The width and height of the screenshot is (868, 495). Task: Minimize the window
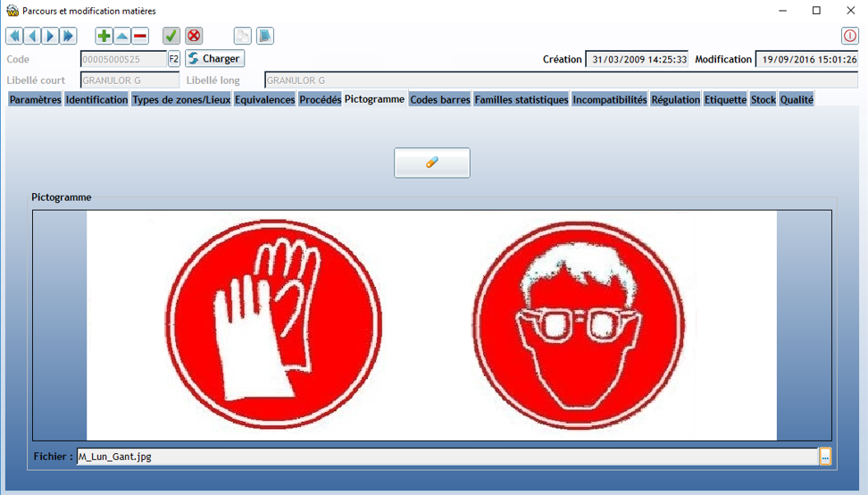click(783, 11)
